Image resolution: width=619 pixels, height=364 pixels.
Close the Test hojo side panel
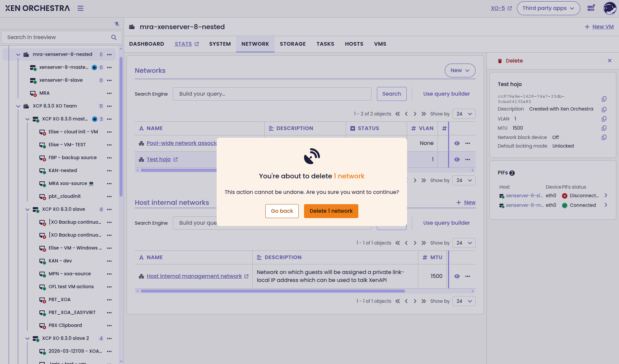pyautogui.click(x=610, y=61)
